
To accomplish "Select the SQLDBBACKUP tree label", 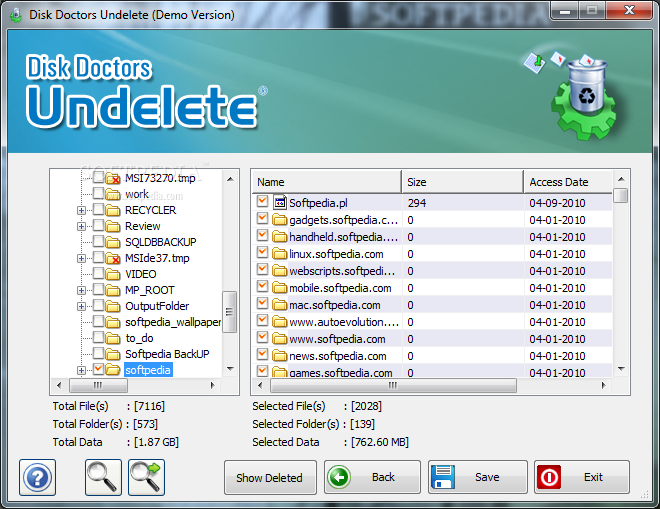I will pyautogui.click(x=161, y=242).
